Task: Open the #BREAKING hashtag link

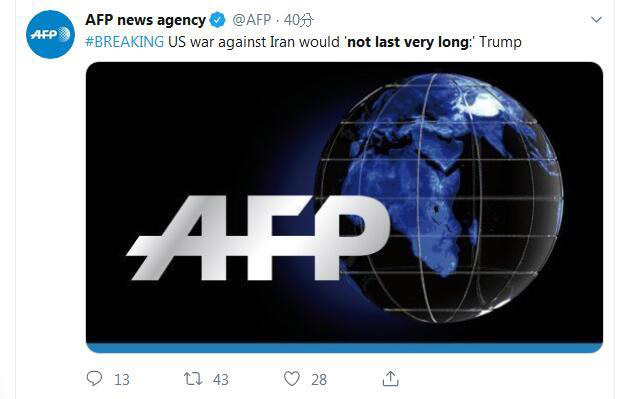Action: (125, 42)
